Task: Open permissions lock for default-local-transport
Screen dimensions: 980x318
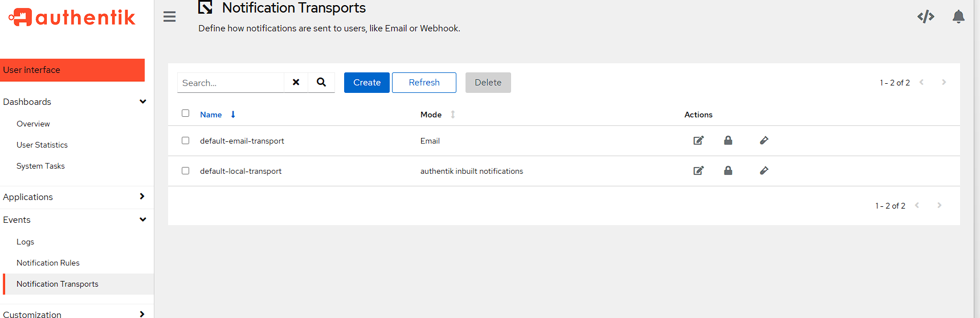Action: coord(728,171)
